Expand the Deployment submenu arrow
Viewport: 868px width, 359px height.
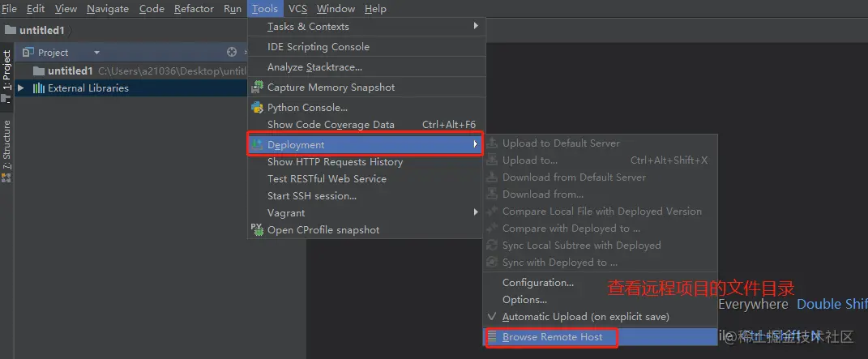(x=476, y=143)
